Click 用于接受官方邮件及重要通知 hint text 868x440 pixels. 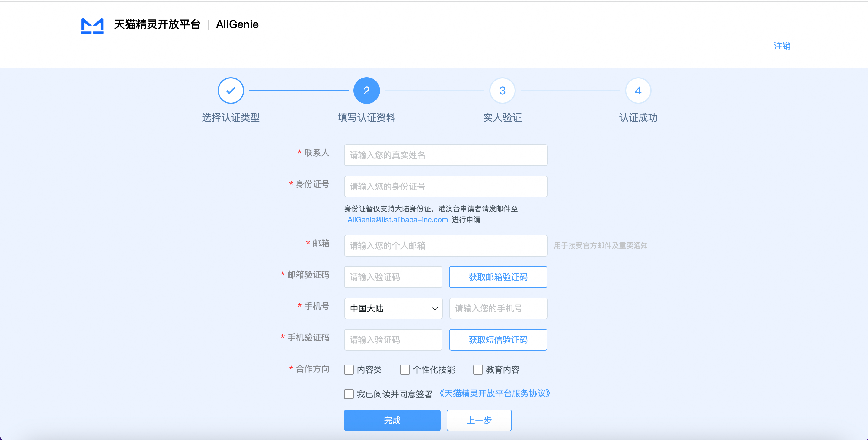tap(601, 246)
